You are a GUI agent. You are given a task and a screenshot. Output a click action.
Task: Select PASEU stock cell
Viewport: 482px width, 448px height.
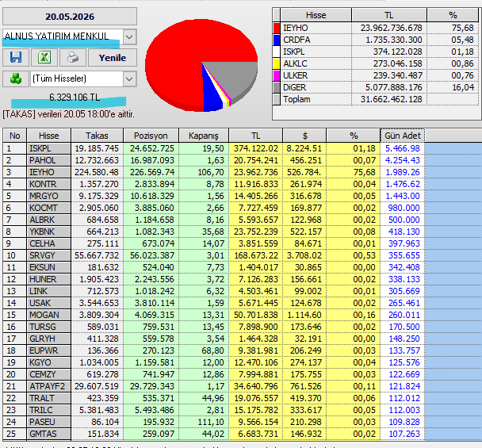coord(49,422)
